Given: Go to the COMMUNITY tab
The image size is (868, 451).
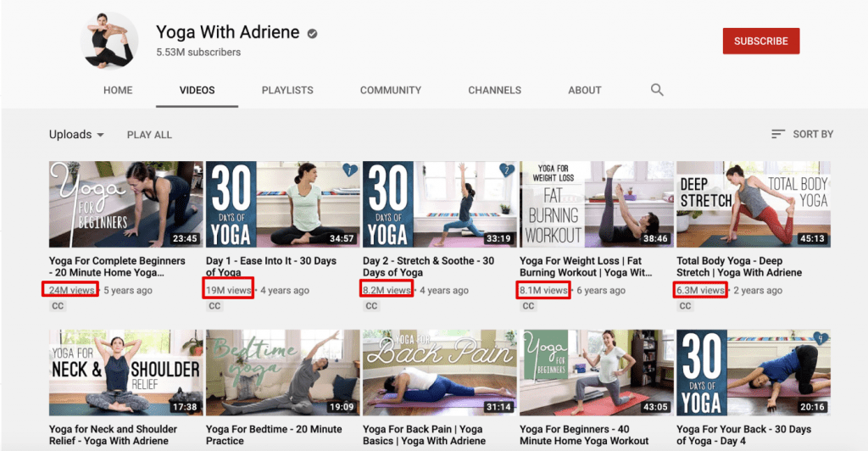Looking at the screenshot, I should 391,90.
